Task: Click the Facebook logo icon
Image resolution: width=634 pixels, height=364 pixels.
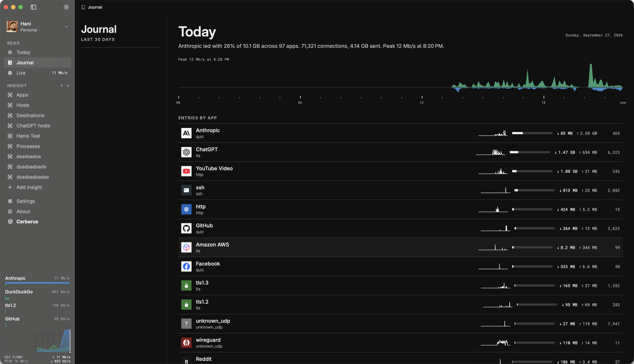Action: pos(186,267)
